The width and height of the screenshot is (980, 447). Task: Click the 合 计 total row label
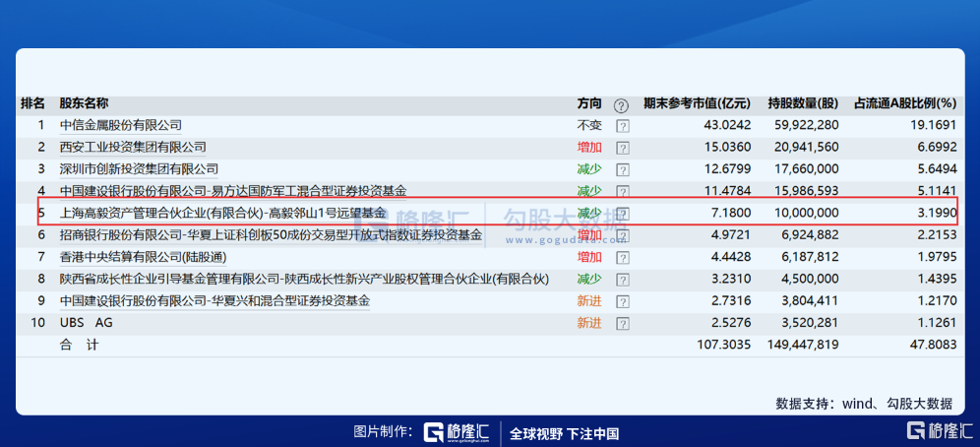pyautogui.click(x=79, y=345)
